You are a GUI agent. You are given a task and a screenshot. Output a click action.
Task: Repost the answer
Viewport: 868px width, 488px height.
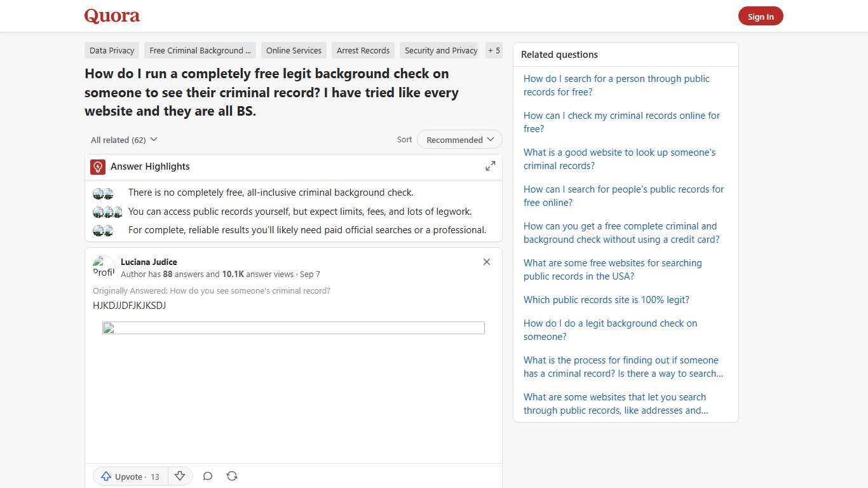point(232,476)
